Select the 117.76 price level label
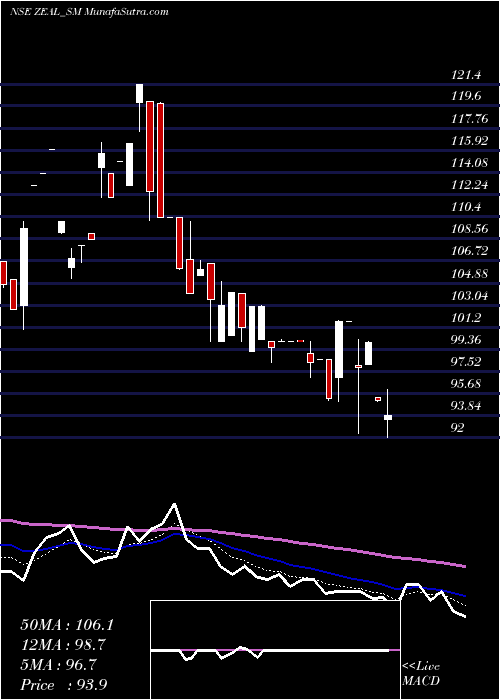The height and width of the screenshot is (700, 500). [469, 119]
